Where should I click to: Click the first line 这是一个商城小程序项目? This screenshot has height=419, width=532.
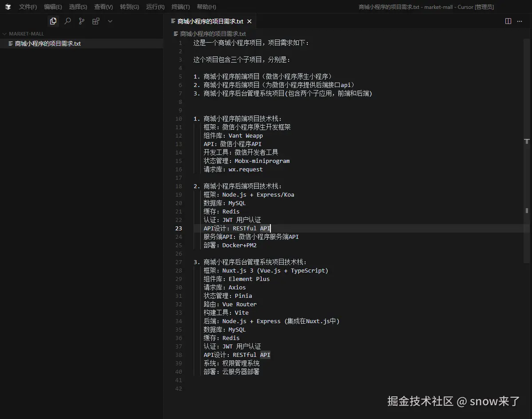click(251, 43)
